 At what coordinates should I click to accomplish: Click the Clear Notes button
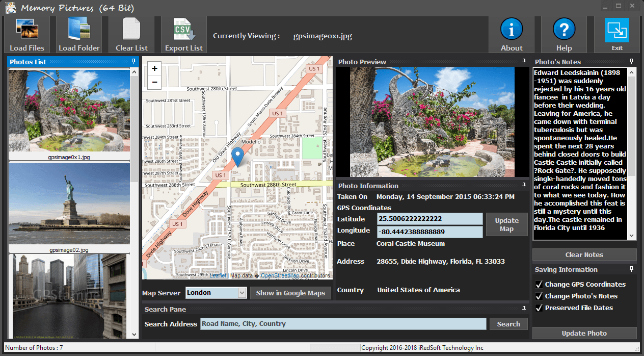[584, 255]
